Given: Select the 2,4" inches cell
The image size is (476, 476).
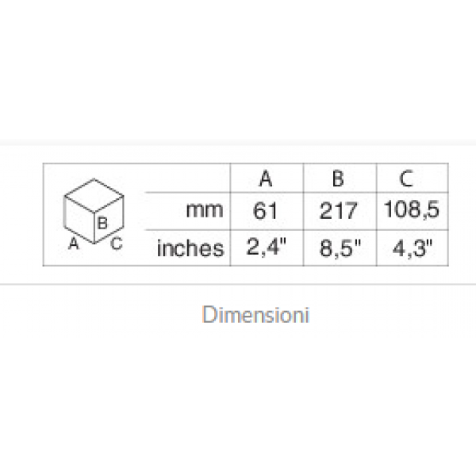Looking at the screenshot, I should click(x=267, y=248).
